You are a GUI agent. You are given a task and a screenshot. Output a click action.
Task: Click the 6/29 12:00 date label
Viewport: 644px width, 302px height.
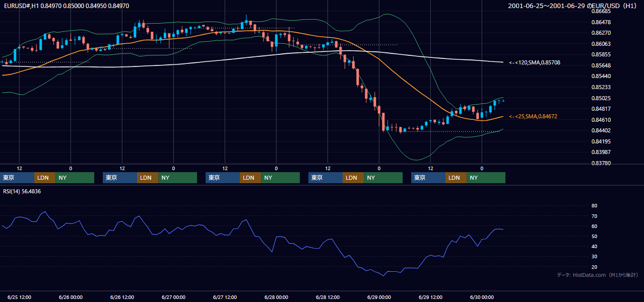pyautogui.click(x=430, y=297)
